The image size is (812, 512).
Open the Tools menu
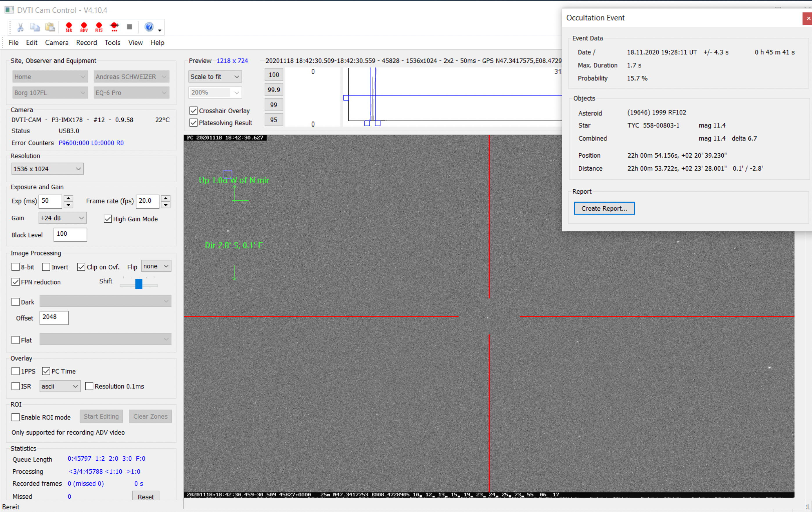click(112, 42)
